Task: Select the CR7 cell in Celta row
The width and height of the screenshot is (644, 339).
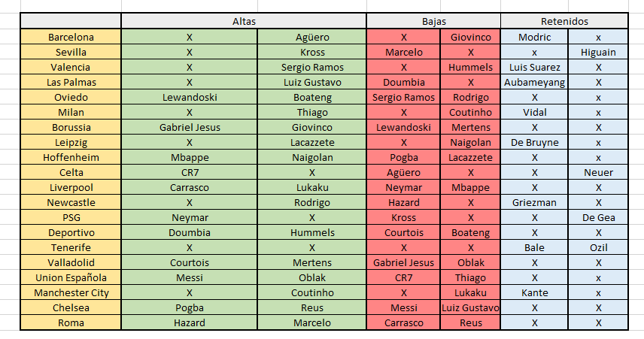Action: (x=190, y=172)
